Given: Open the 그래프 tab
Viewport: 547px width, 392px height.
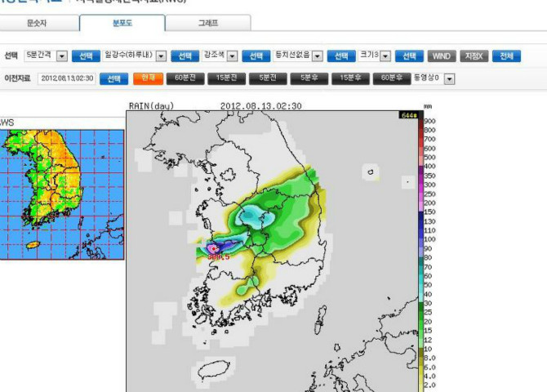Looking at the screenshot, I should point(208,24).
